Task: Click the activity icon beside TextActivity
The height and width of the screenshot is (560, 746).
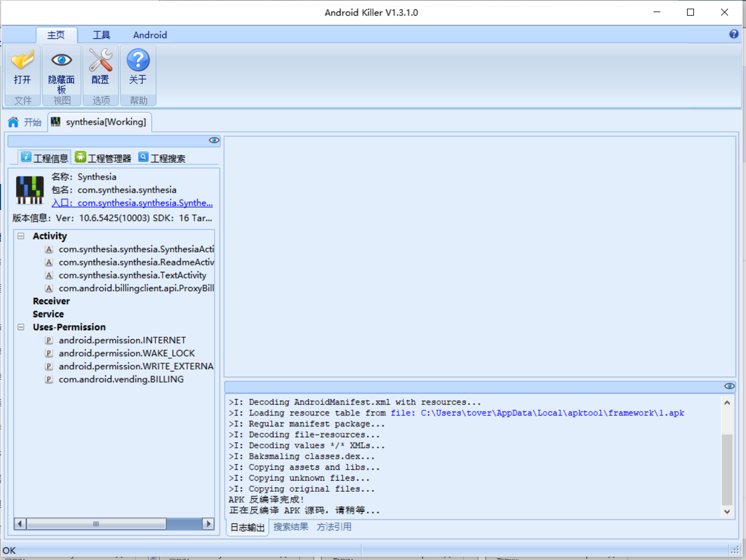Action: (x=49, y=275)
